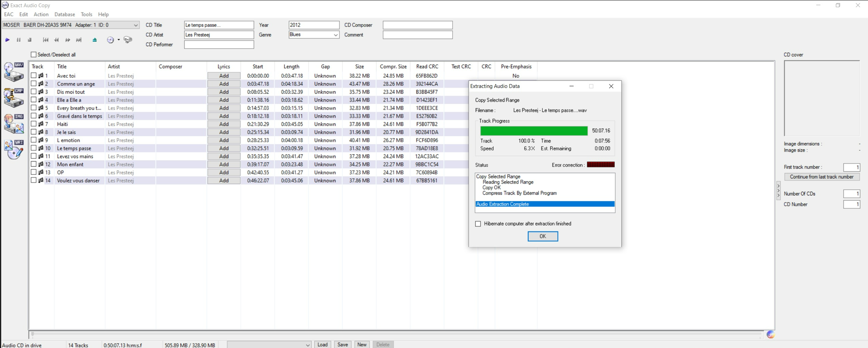Image resolution: width=868 pixels, height=348 pixels.
Task: Click the Comment input field
Action: click(418, 35)
